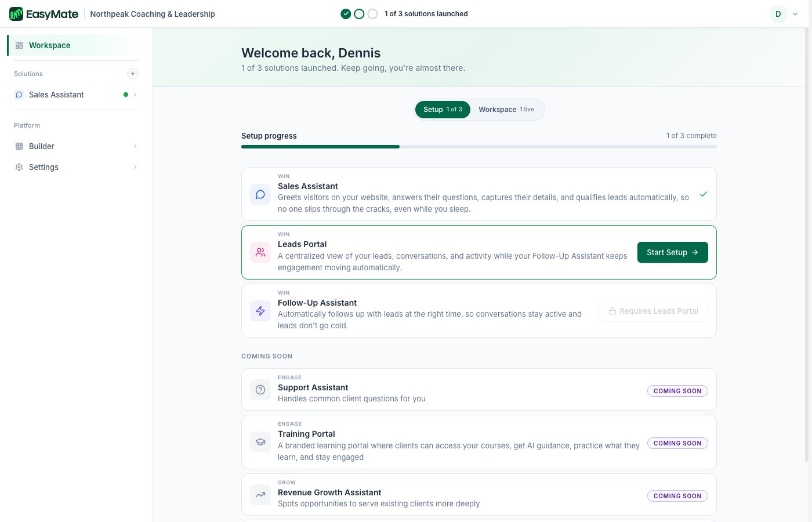Click the Sales Assistant card chat bubble icon
Image resolution: width=812 pixels, height=522 pixels.
tap(260, 194)
